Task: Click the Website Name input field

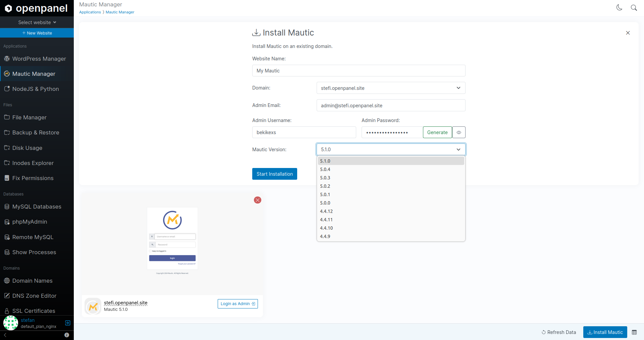Action: (x=359, y=71)
